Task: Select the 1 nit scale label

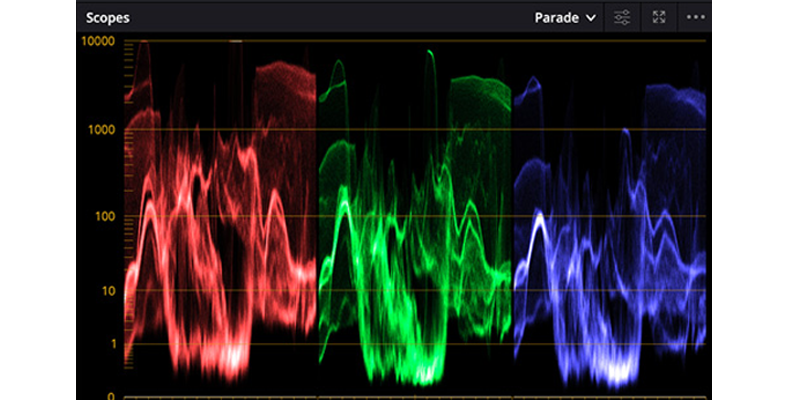Action: pos(114,344)
